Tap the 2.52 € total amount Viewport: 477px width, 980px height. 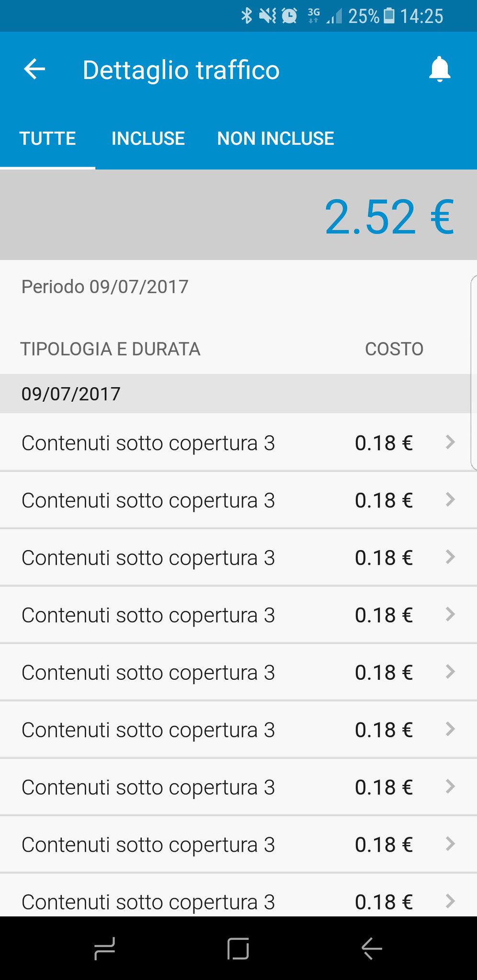pyautogui.click(x=389, y=217)
